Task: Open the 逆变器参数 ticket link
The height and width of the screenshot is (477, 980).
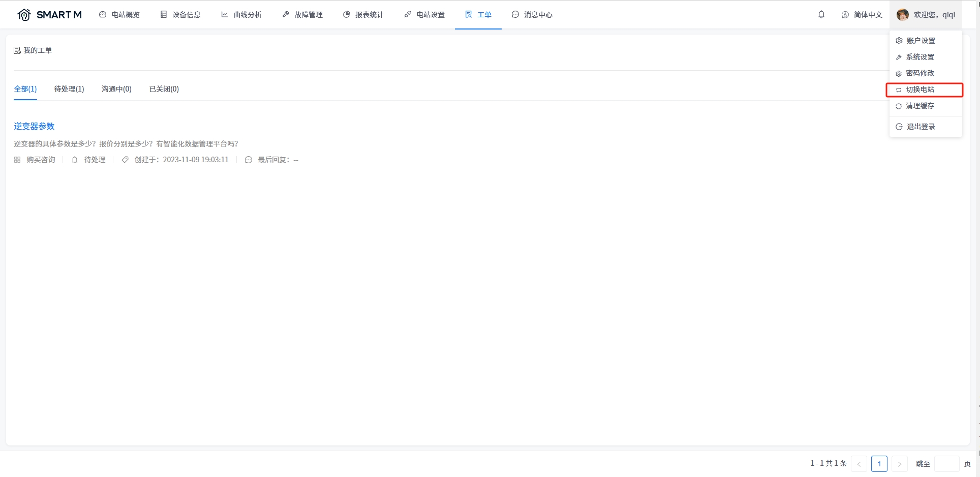Action: [34, 126]
